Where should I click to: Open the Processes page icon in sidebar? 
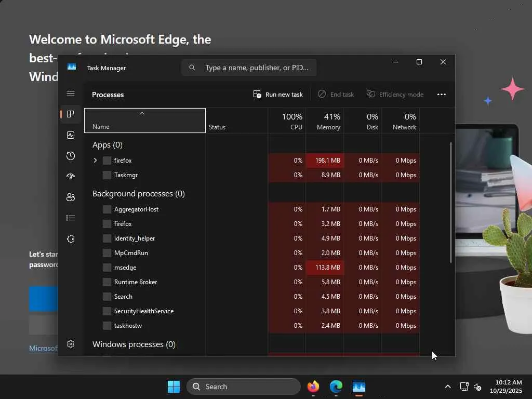(x=71, y=114)
